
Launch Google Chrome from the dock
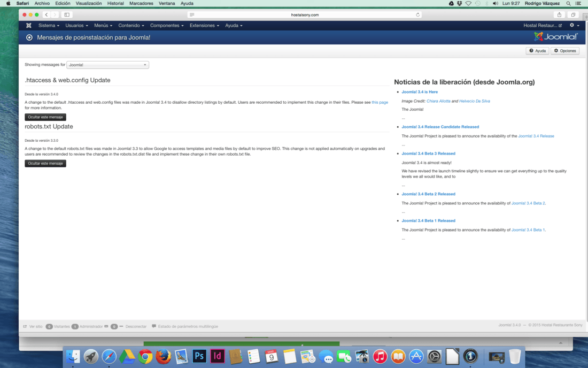point(145,356)
